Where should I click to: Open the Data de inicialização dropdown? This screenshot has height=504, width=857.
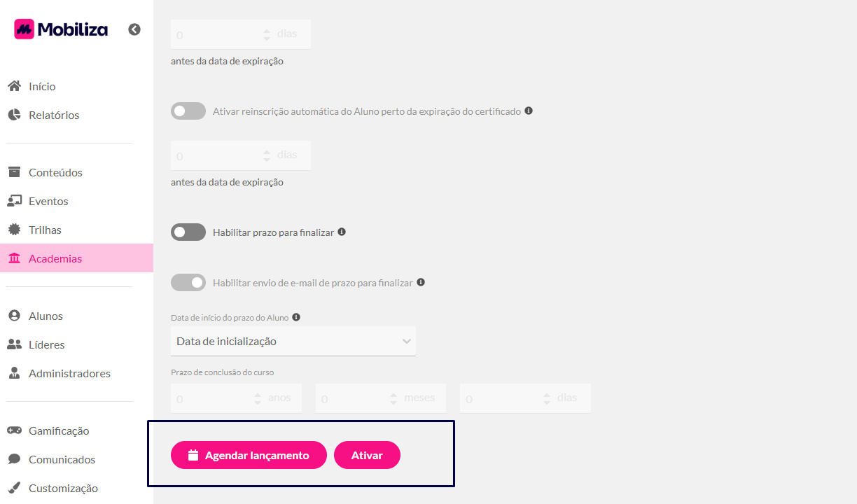pyautogui.click(x=293, y=342)
